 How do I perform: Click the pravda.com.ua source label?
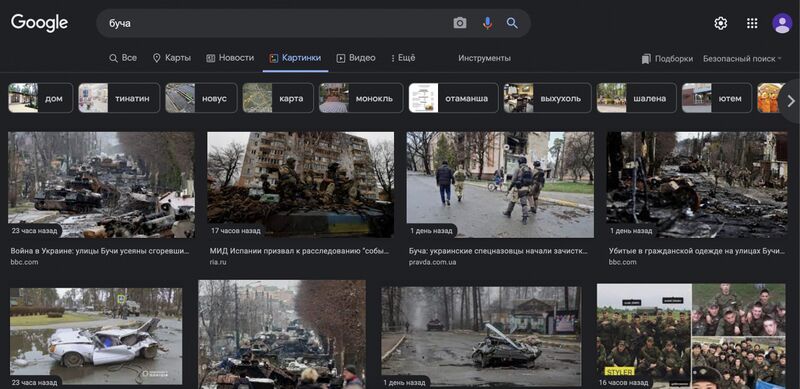(x=433, y=262)
